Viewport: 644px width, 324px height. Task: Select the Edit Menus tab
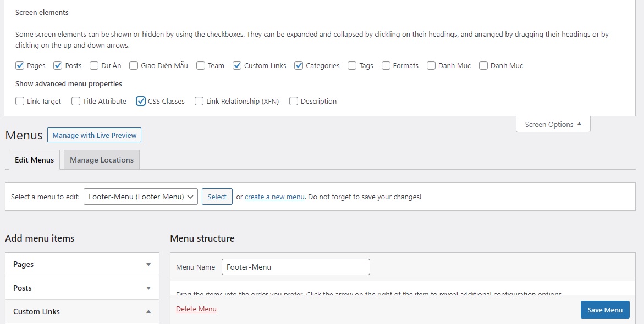(x=34, y=160)
